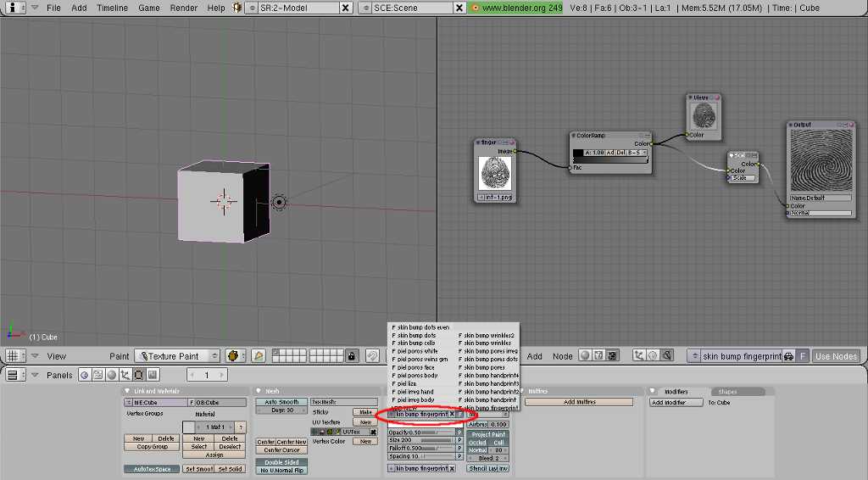Open the File menu
868x480 pixels.
click(53, 8)
